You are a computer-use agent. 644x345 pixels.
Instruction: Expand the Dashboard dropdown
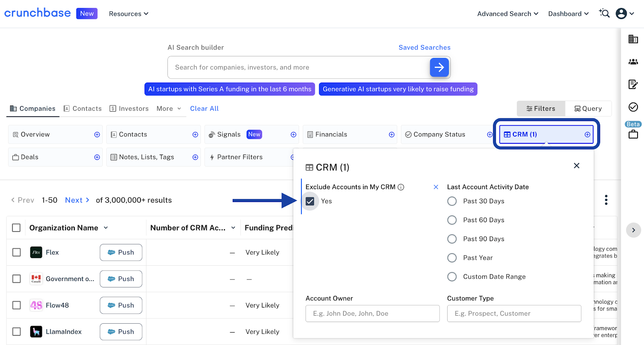tap(568, 14)
